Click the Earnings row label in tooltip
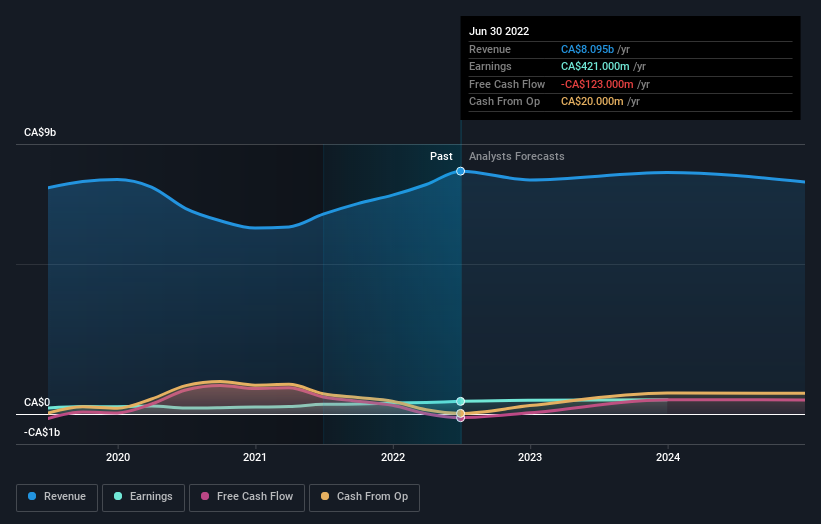The image size is (821, 524). point(490,66)
